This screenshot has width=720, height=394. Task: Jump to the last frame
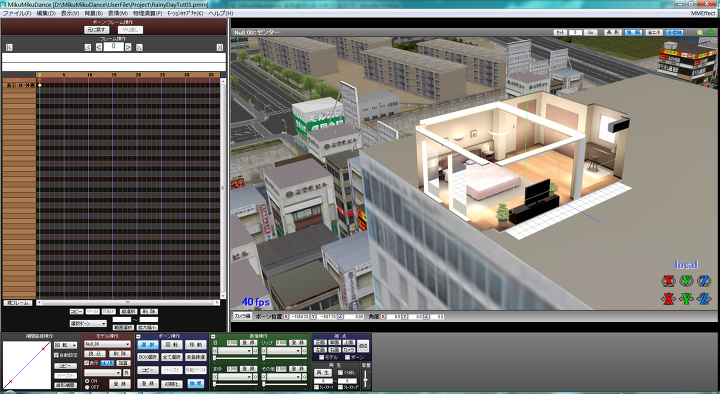click(219, 47)
